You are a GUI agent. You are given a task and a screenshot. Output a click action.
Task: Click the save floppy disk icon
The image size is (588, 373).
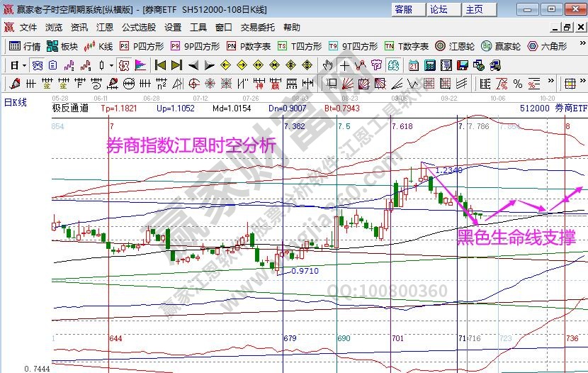pyautogui.click(x=462, y=65)
